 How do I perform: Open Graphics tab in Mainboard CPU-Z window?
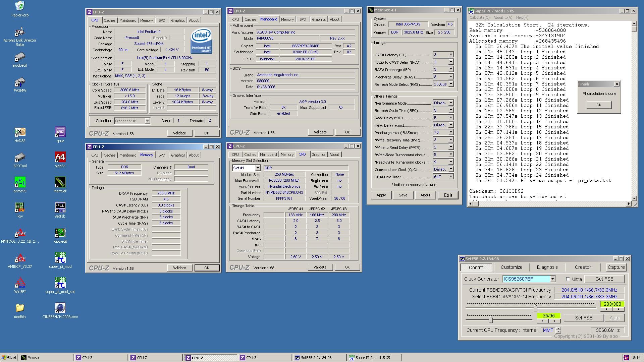tap(319, 19)
